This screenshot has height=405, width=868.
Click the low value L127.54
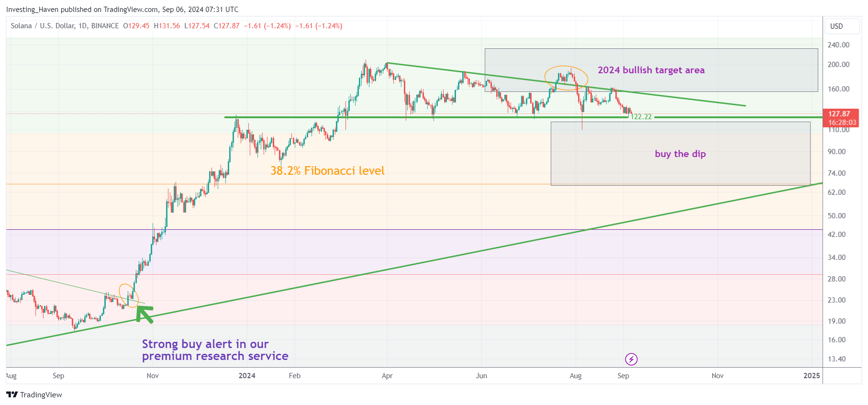[197, 26]
